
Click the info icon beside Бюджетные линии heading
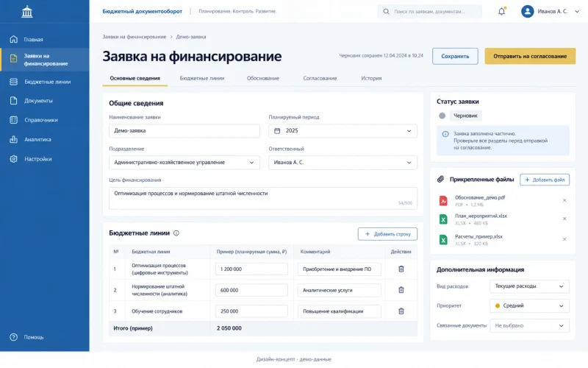click(x=176, y=233)
